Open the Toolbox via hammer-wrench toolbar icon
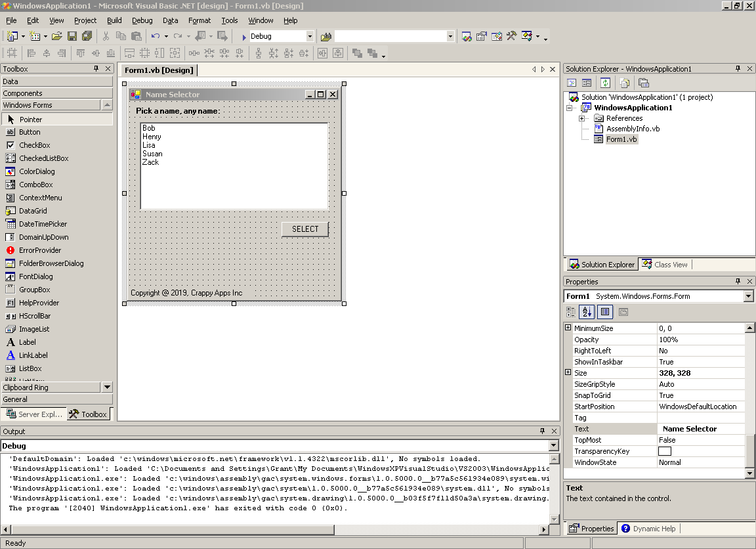Image resolution: width=756 pixels, height=549 pixels. click(x=512, y=36)
